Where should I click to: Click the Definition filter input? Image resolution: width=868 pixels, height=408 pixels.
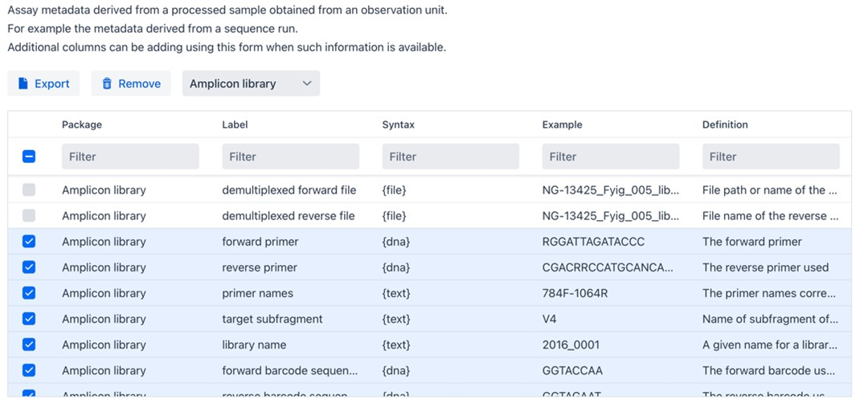[x=770, y=157]
